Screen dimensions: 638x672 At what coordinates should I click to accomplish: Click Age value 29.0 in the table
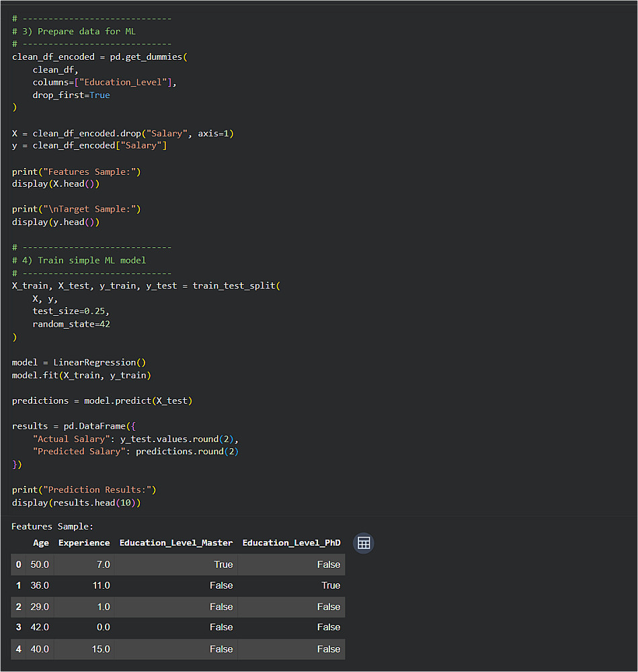tap(40, 607)
